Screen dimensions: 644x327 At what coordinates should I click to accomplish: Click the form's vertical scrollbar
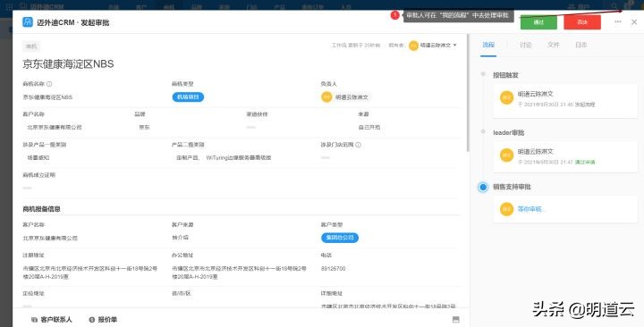(468, 93)
